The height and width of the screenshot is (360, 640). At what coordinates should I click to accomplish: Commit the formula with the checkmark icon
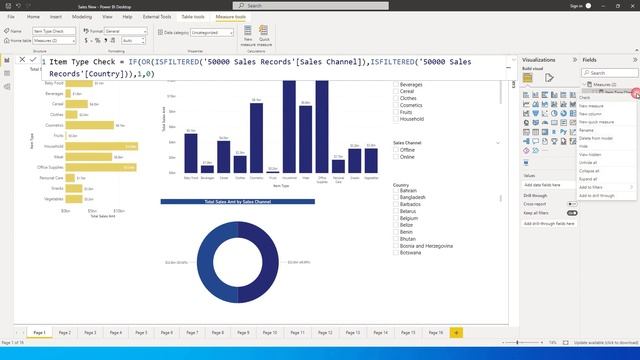pyautogui.click(x=33, y=60)
